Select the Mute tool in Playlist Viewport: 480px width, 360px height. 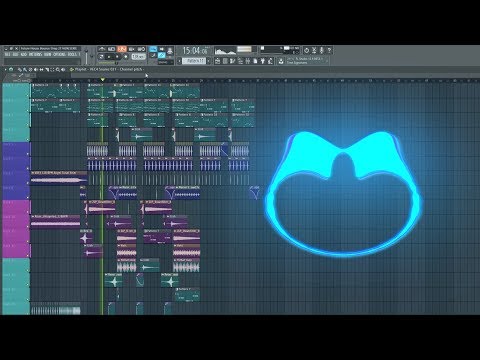tap(36, 69)
